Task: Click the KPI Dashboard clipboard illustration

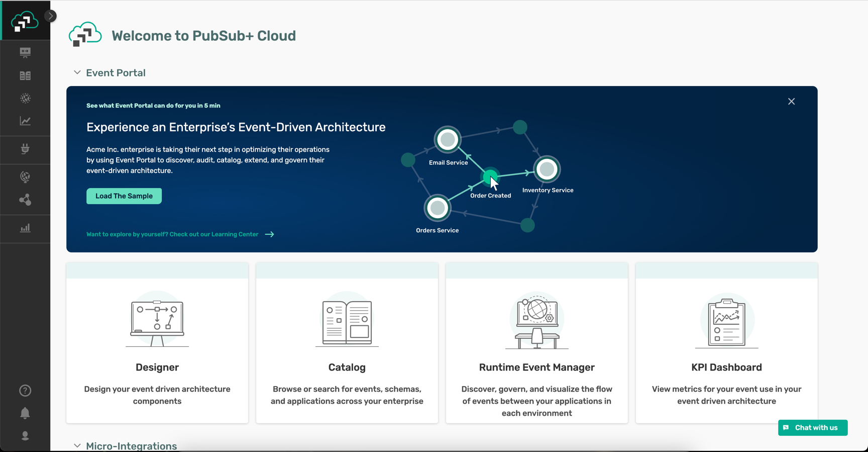Action: 727,321
